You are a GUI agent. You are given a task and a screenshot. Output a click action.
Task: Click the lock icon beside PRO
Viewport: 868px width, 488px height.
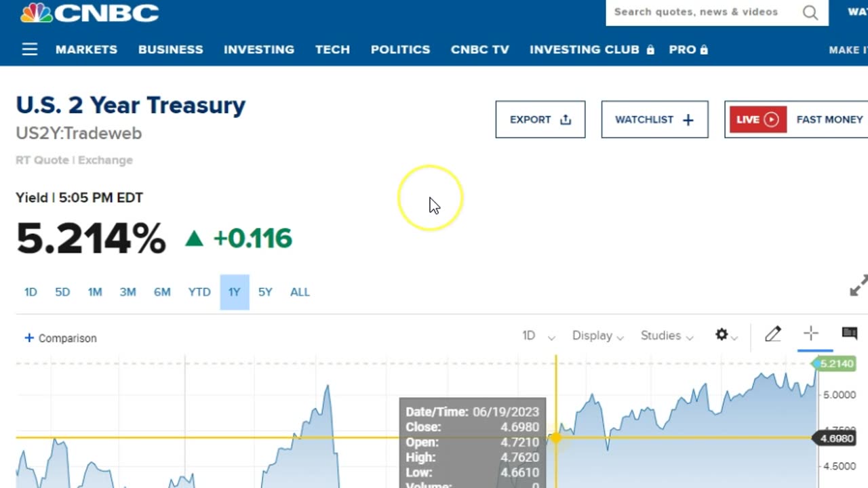704,49
